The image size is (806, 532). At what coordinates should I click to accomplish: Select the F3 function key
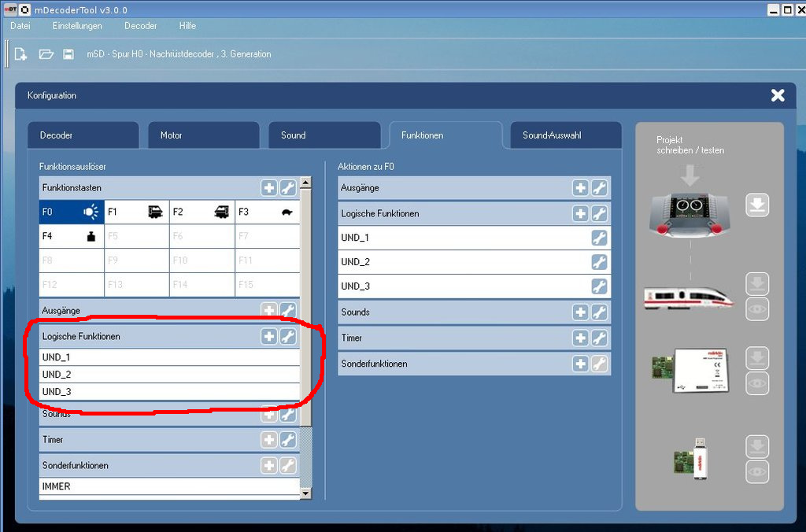point(267,212)
